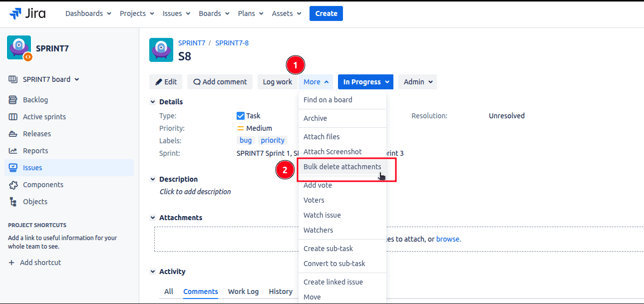Click to add description text field
Viewport: 644px width, 304px height.
195,192
